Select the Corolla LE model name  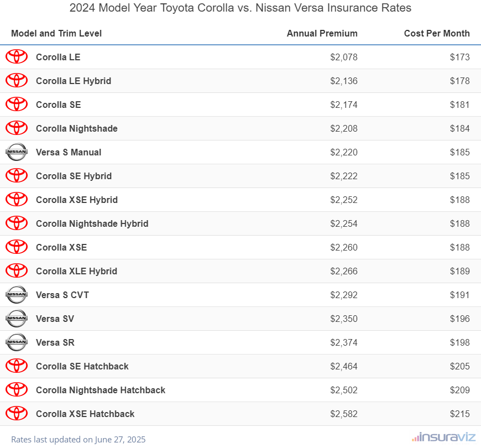tap(58, 57)
